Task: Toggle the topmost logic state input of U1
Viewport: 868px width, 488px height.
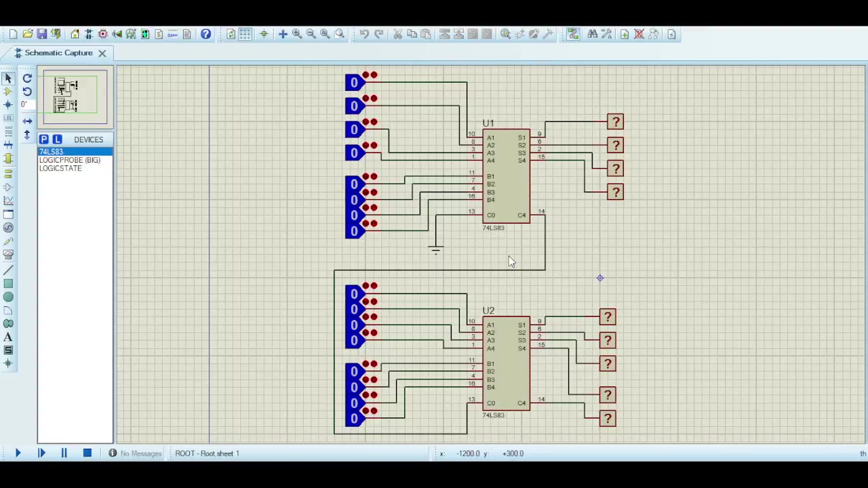Action: (x=353, y=83)
